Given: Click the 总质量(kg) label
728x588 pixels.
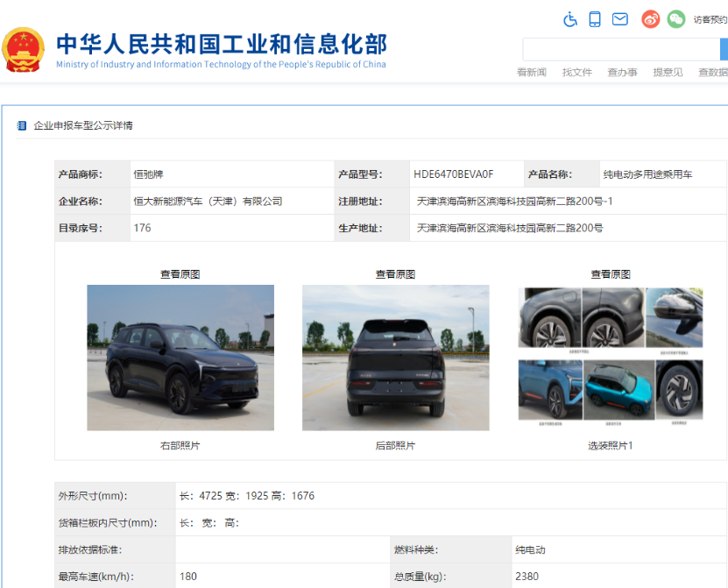Looking at the screenshot, I should (421, 577).
